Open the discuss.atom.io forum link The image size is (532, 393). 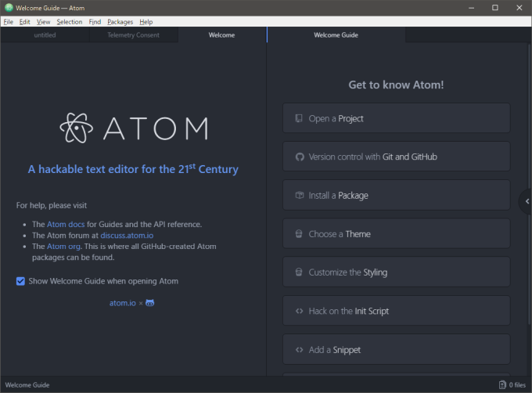click(x=127, y=236)
